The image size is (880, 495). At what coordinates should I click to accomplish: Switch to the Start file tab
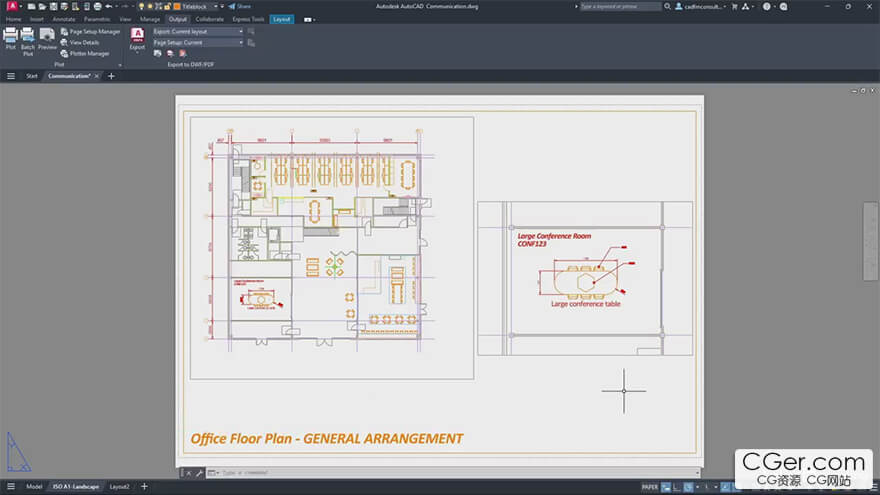pyautogui.click(x=32, y=76)
